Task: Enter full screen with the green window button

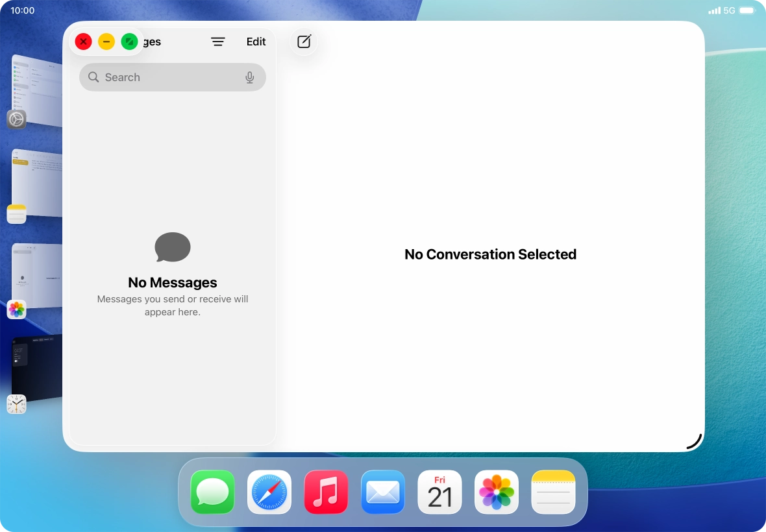Action: [130, 42]
